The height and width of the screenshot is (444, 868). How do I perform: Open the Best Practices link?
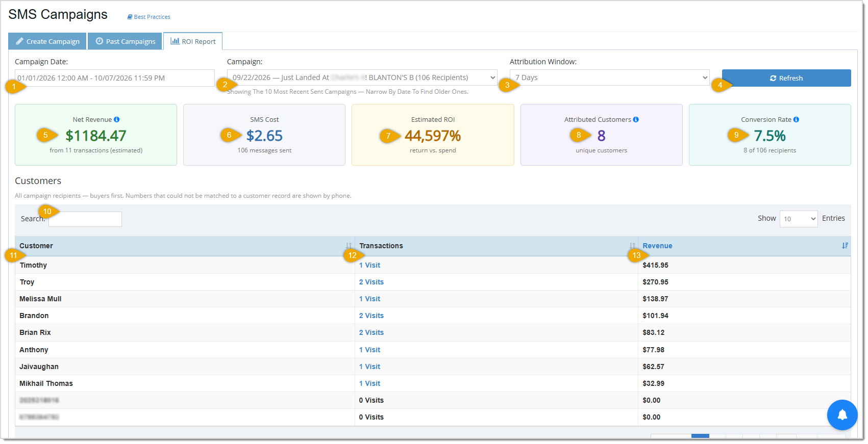tap(149, 17)
